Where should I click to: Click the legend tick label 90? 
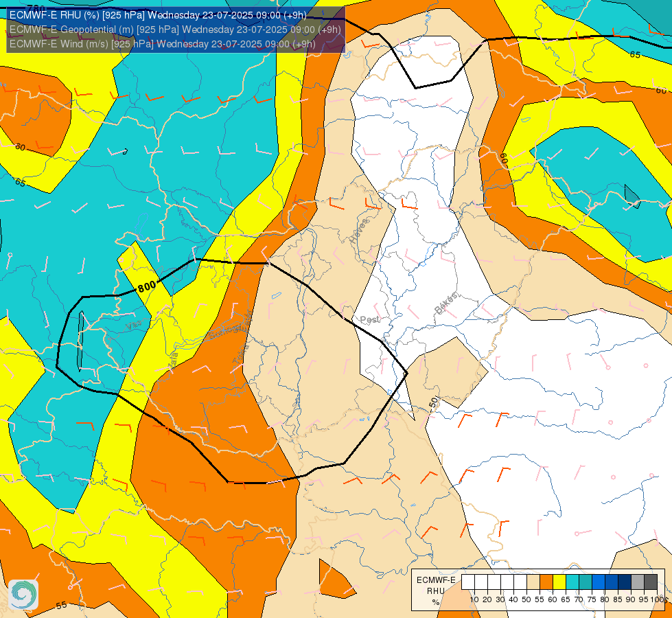pyautogui.click(x=630, y=600)
